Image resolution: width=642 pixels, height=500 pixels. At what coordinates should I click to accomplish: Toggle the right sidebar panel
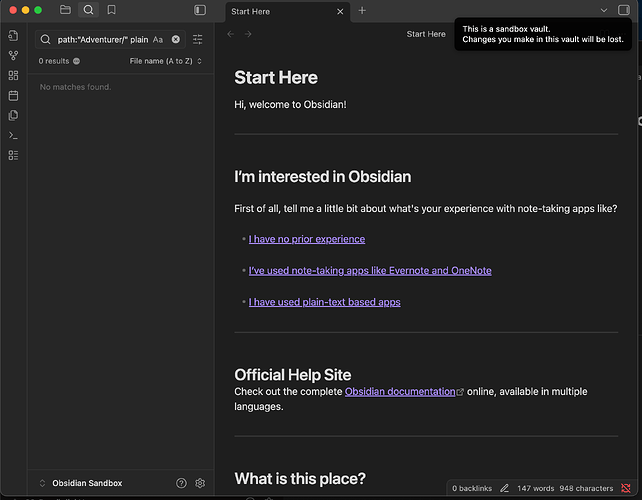coord(624,10)
